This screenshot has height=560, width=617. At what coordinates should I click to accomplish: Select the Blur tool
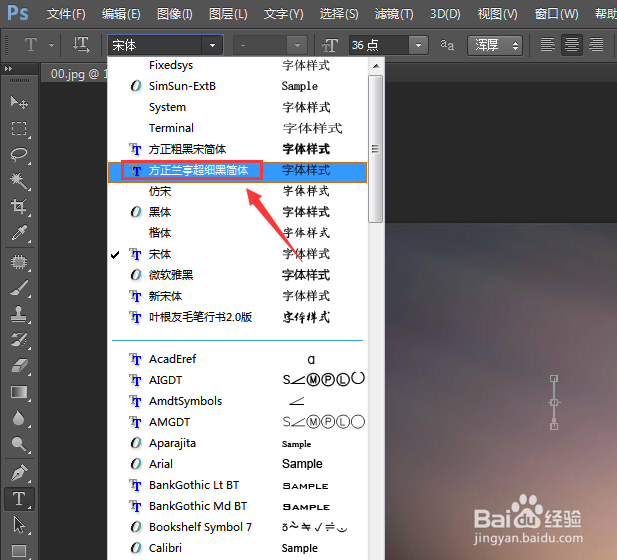18,418
